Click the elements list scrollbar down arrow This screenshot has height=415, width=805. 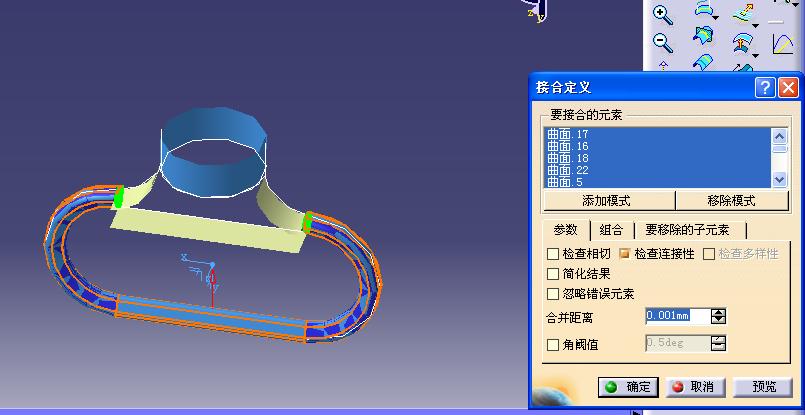[x=779, y=180]
